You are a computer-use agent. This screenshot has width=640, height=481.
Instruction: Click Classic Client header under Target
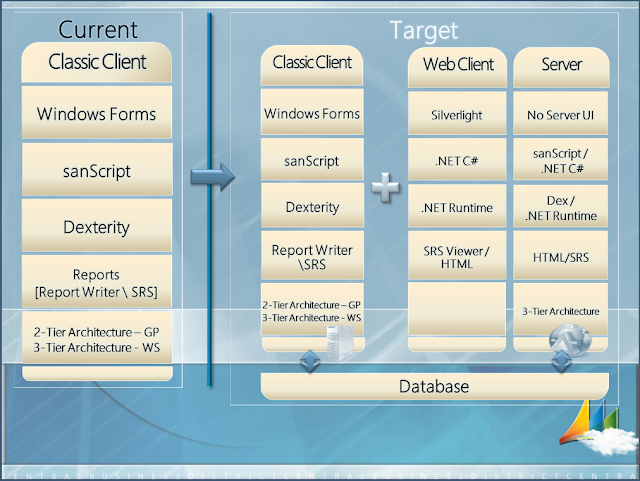click(x=312, y=65)
